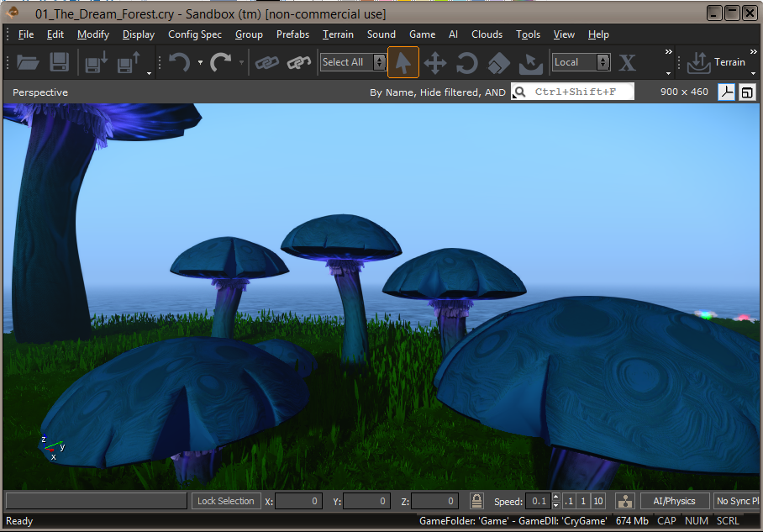Click the Lock Selection button
The image size is (763, 532).
pyautogui.click(x=226, y=501)
